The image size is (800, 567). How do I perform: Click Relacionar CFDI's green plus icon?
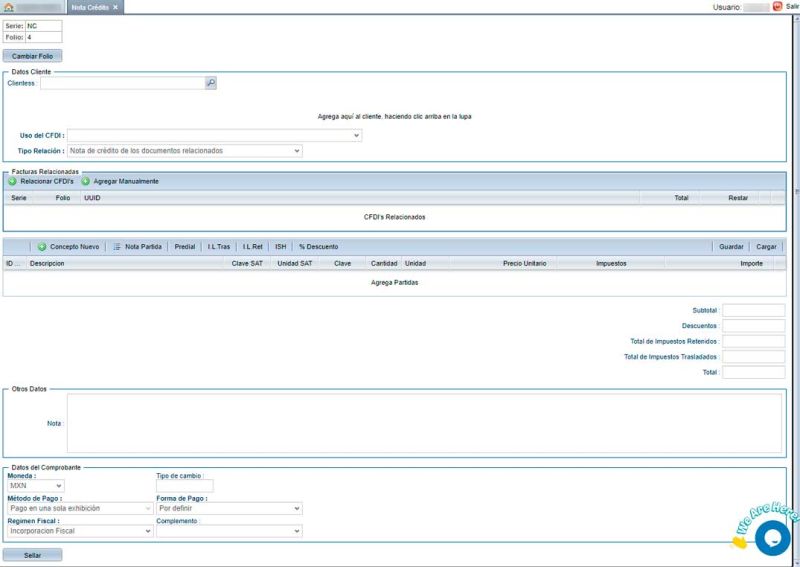point(12,182)
